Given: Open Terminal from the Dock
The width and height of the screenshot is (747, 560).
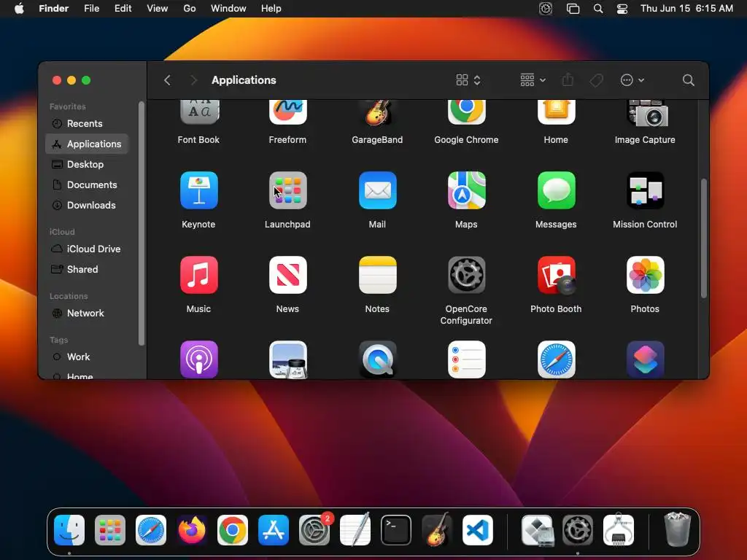Looking at the screenshot, I should click(396, 530).
